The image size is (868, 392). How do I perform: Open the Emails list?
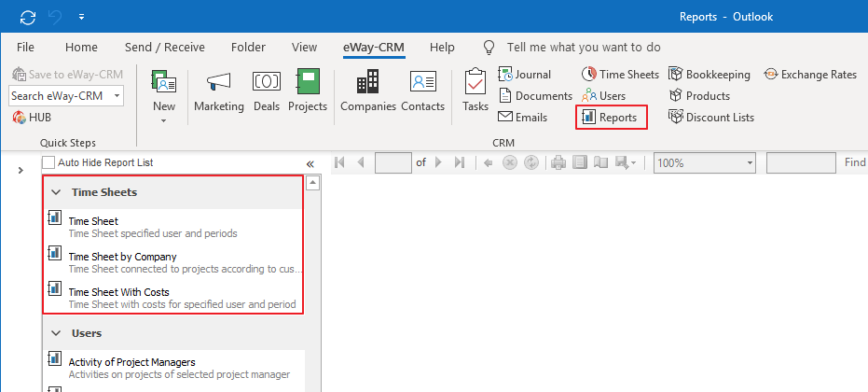tap(522, 117)
